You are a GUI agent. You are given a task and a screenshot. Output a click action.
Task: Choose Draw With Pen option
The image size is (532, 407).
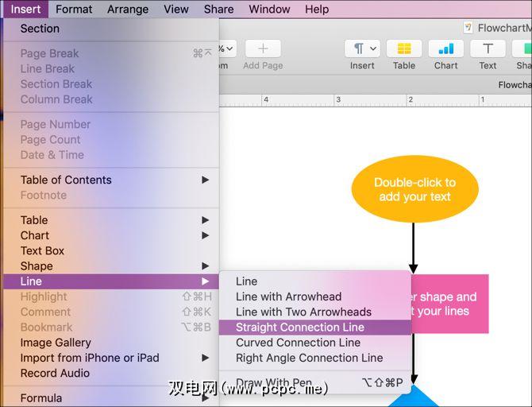click(315, 382)
